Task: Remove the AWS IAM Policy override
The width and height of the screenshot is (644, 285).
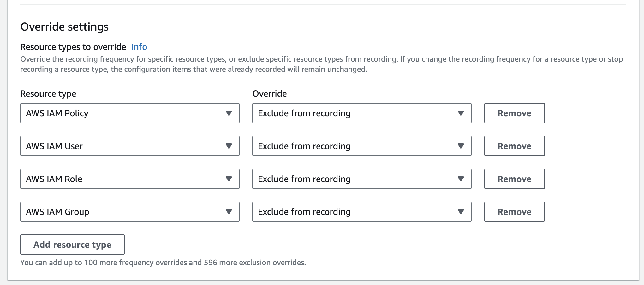Action: [x=514, y=113]
